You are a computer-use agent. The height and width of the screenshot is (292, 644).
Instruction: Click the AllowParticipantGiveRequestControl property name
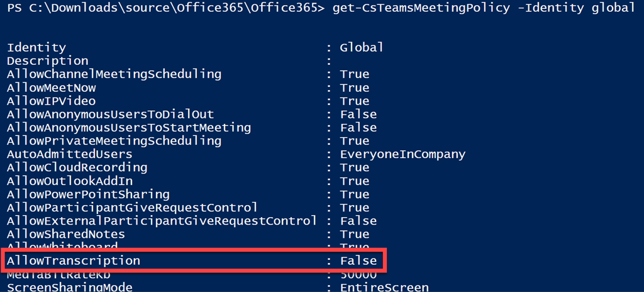(x=132, y=208)
